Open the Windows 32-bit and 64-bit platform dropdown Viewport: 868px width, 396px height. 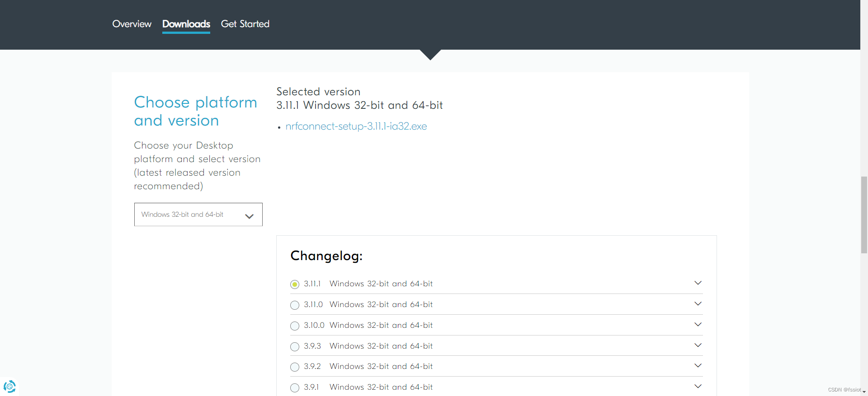pyautogui.click(x=198, y=214)
